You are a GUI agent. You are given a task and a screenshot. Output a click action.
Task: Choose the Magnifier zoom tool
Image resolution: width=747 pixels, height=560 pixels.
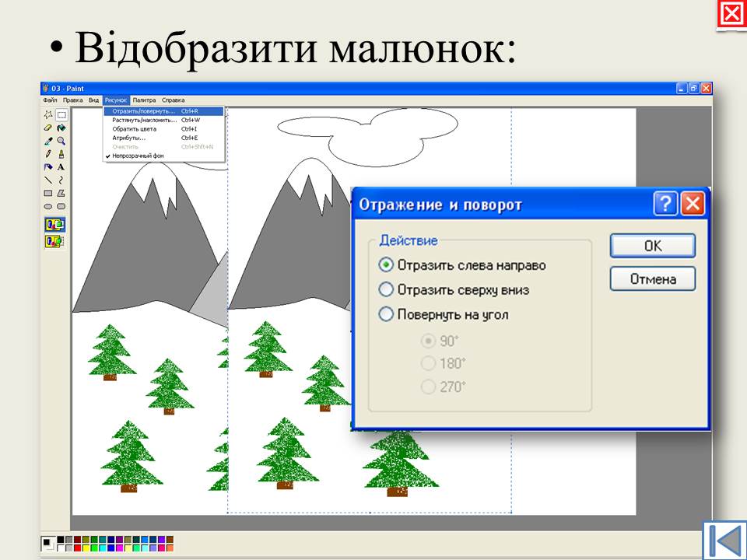pos(61,141)
